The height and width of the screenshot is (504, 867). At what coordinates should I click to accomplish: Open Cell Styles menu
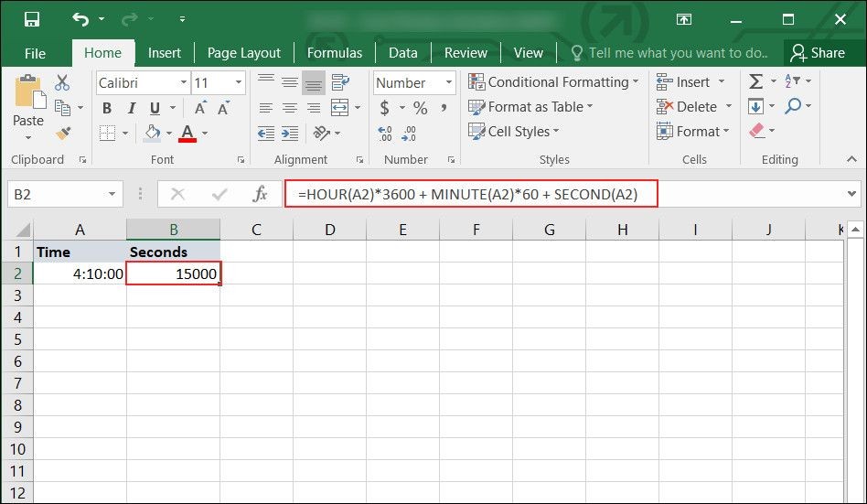coord(514,132)
